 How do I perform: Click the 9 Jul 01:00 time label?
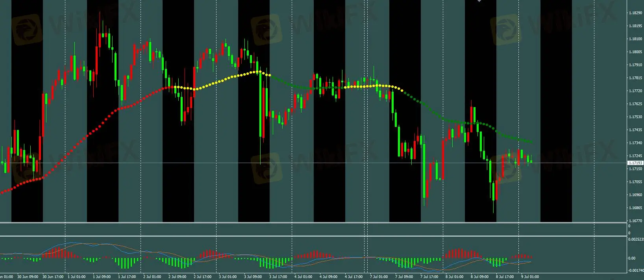pyautogui.click(x=530, y=277)
